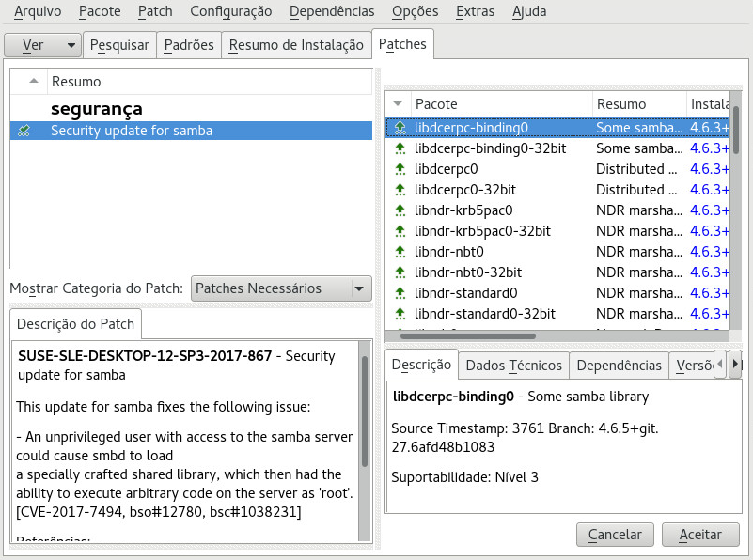Sort packages by their Resumo column header

tap(639, 104)
